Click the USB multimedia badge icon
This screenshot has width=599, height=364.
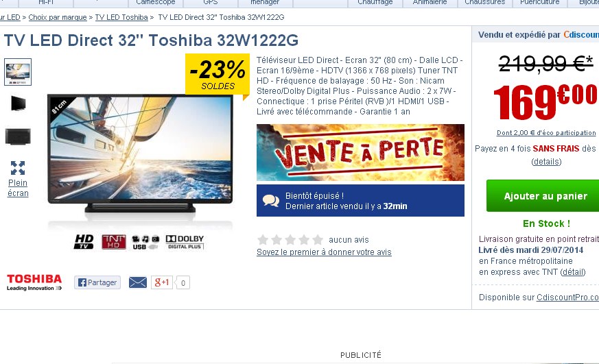pos(145,242)
